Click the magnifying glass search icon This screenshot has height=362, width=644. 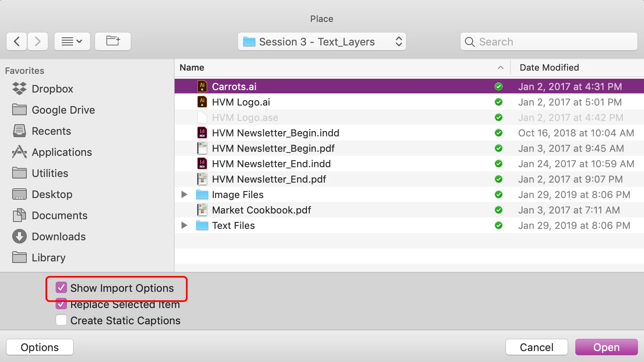470,42
